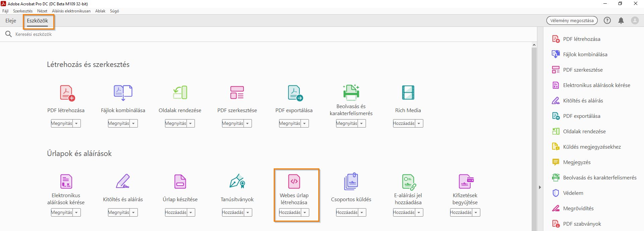
Task: Select Megrövidítés in the right sidebar
Action: [x=573, y=209]
